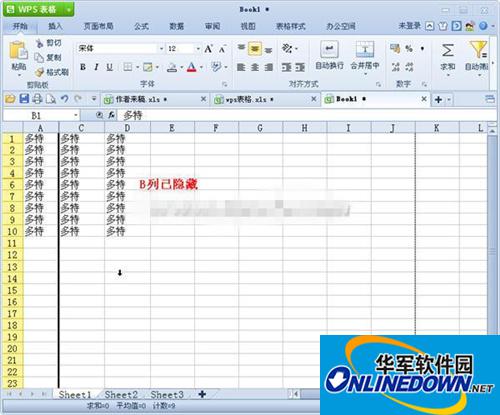This screenshot has width=500, height=415.
Task: Click the insert function fx icon
Action: tap(111, 115)
